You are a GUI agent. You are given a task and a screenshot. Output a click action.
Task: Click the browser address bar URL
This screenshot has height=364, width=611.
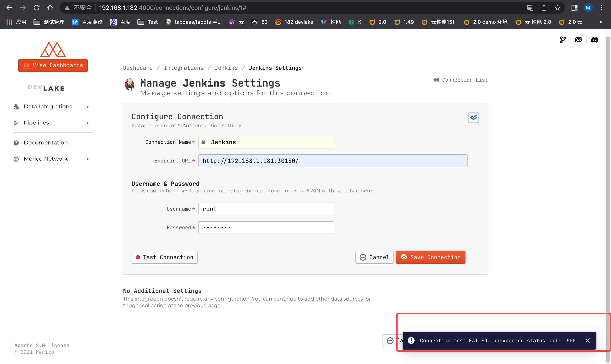coord(173,8)
